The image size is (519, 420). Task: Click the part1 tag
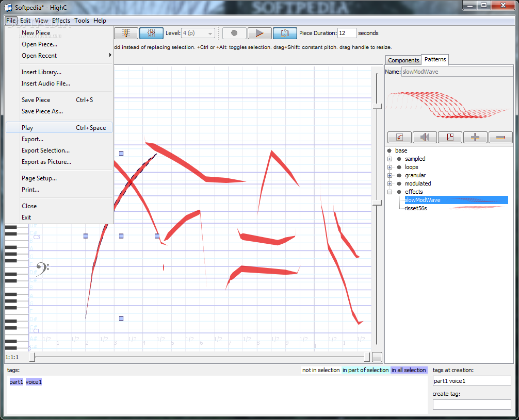[16, 382]
